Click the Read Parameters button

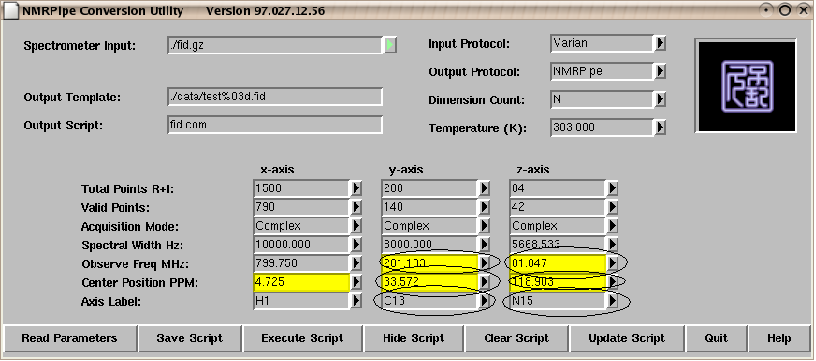pyautogui.click(x=70, y=338)
